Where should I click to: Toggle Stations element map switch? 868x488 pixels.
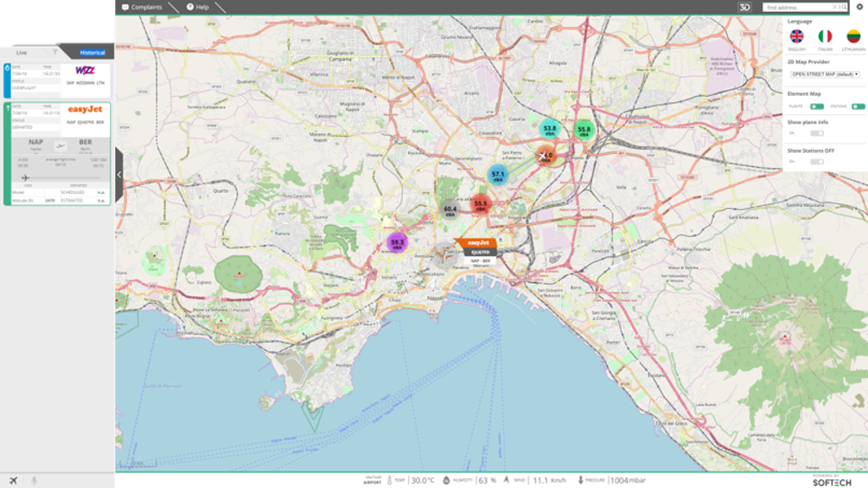[858, 106]
